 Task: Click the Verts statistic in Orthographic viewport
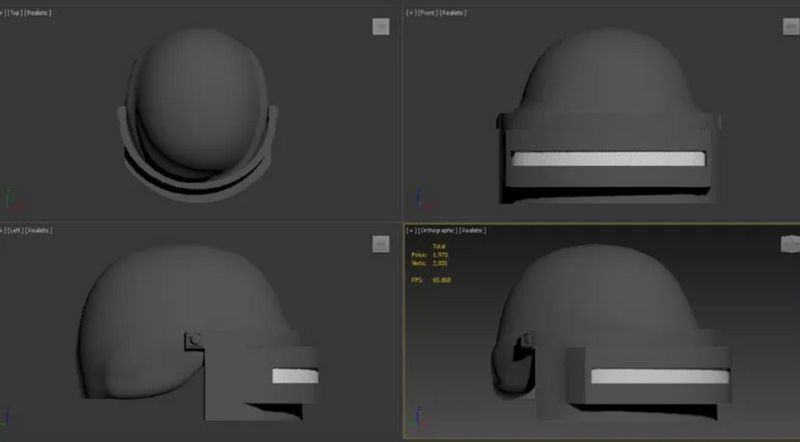pos(430,263)
